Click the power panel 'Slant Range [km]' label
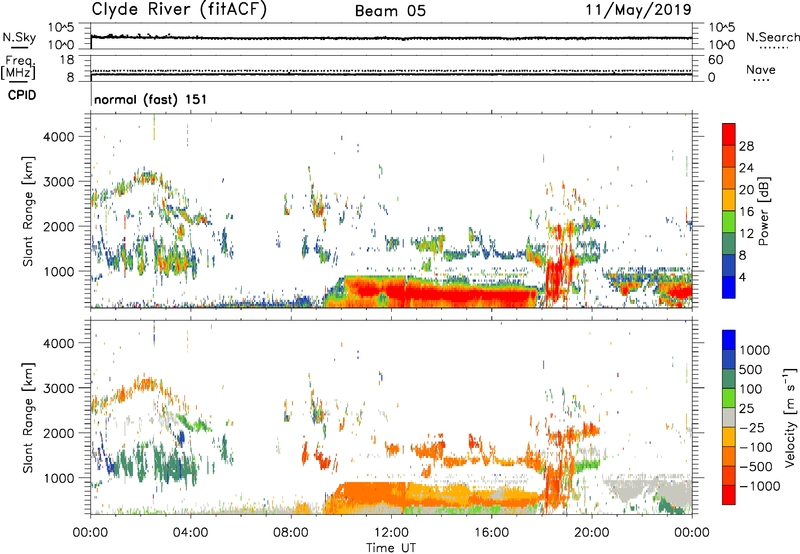Image resolution: width=800 pixels, height=554 pixels. pyautogui.click(x=28, y=211)
